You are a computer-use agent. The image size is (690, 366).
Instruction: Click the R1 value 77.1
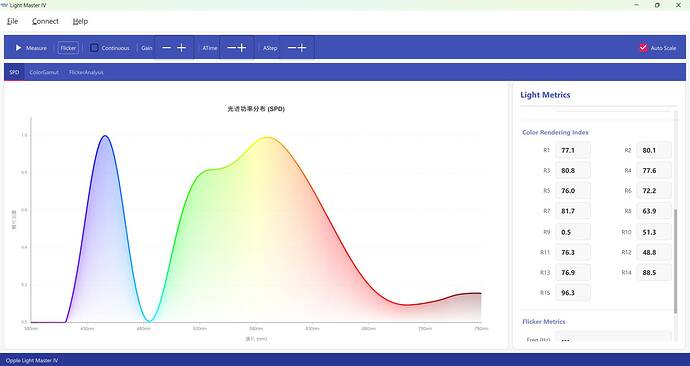pos(573,150)
